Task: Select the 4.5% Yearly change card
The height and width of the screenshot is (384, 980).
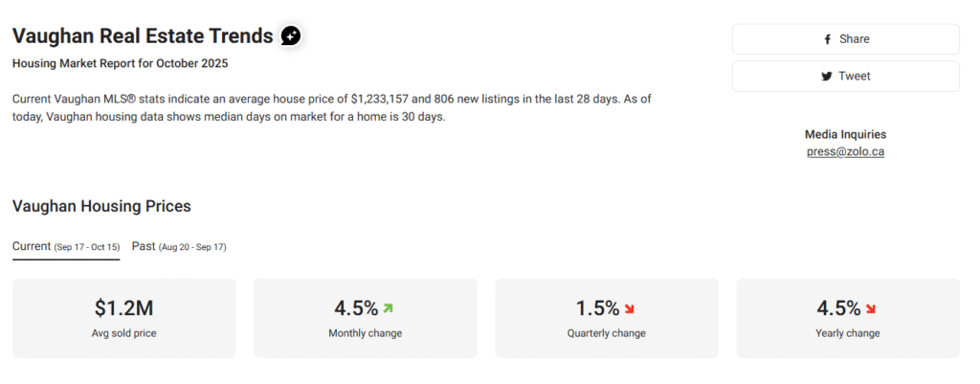Action: point(847,318)
